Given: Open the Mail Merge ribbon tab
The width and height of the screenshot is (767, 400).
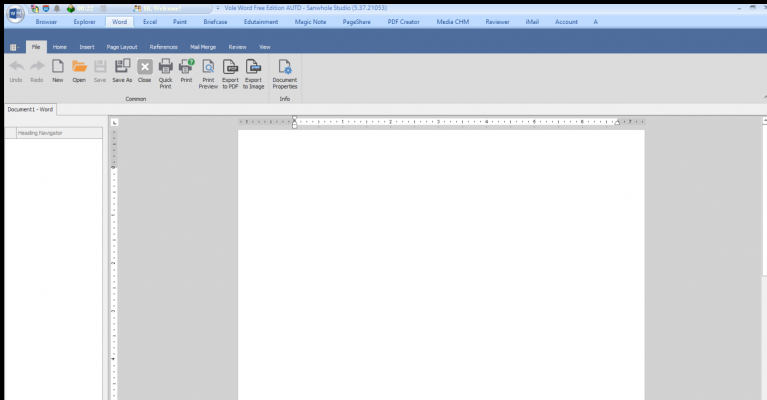Looking at the screenshot, I should click(203, 47).
